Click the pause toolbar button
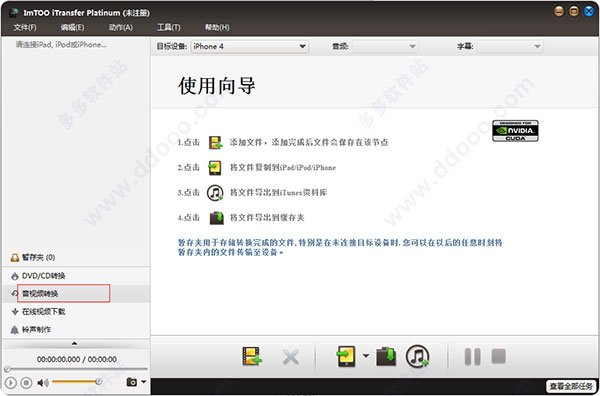The image size is (600, 396). pos(473,356)
